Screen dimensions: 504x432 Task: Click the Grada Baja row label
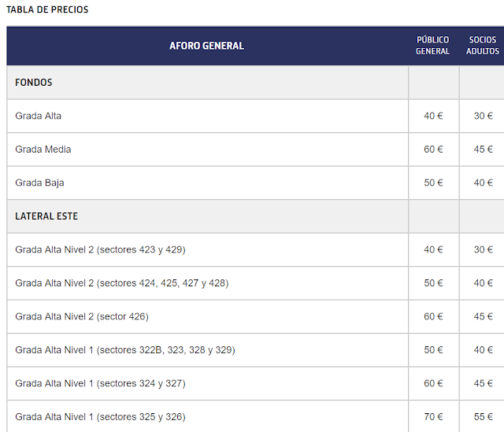[x=39, y=183]
